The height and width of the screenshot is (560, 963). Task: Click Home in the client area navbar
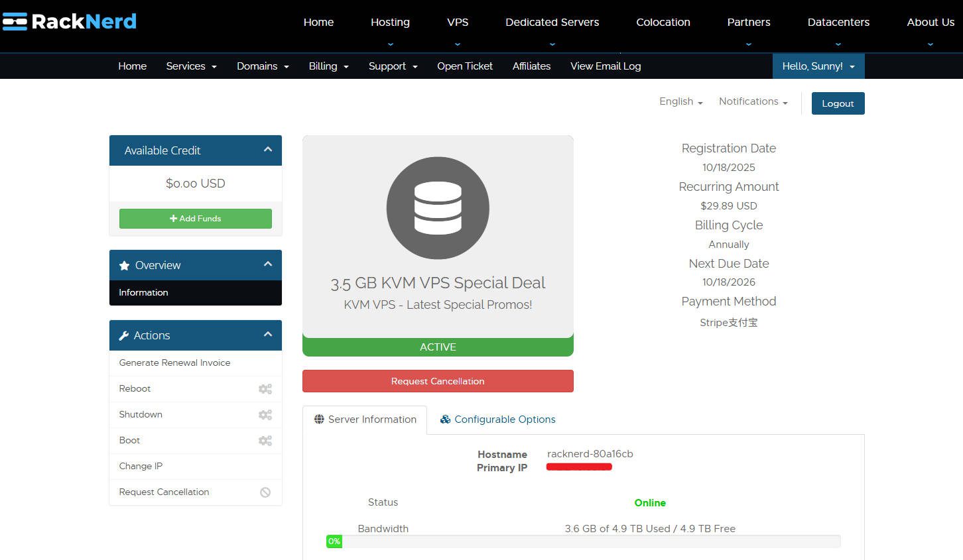click(x=132, y=66)
